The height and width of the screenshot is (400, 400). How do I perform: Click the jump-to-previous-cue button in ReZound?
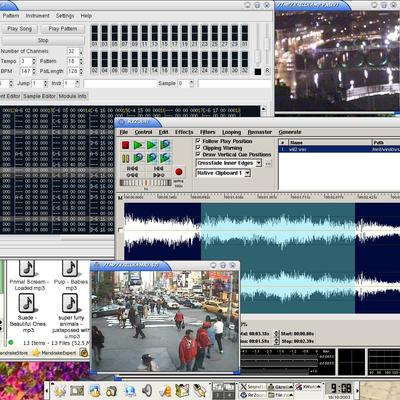pyautogui.click(x=132, y=175)
